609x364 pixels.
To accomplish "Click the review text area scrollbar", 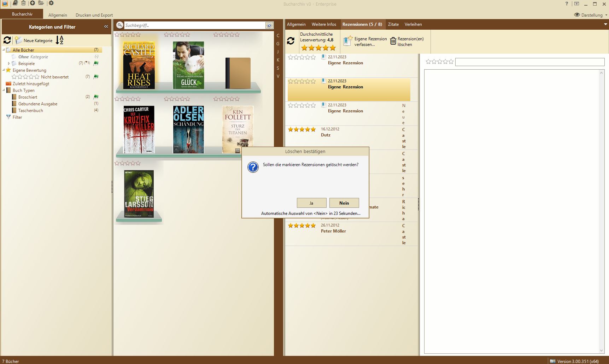I will click(602, 211).
